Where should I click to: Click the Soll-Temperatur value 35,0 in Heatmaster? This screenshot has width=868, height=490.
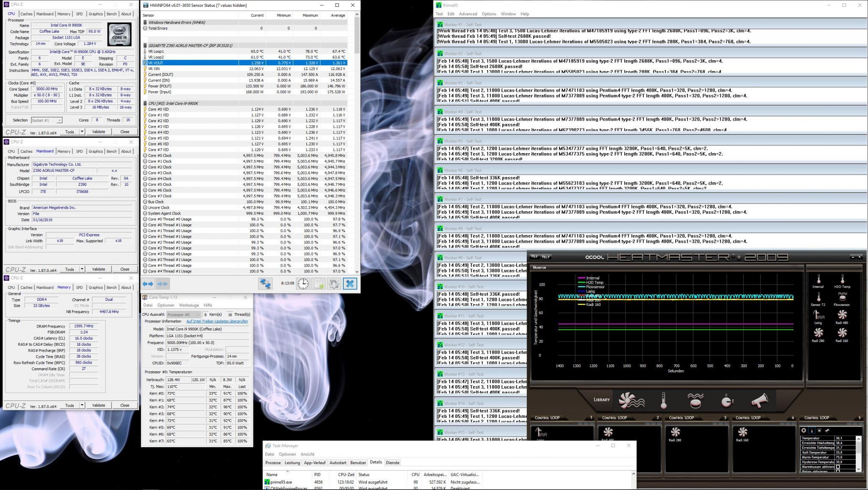coord(845,453)
